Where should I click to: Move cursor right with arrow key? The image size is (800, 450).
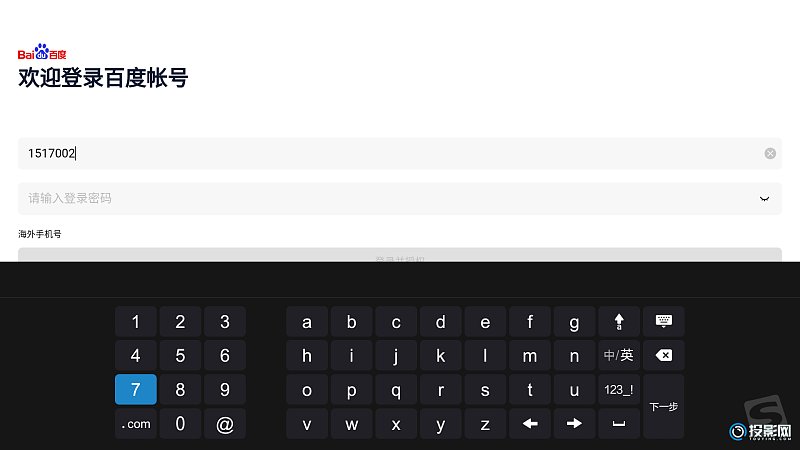[x=574, y=423]
